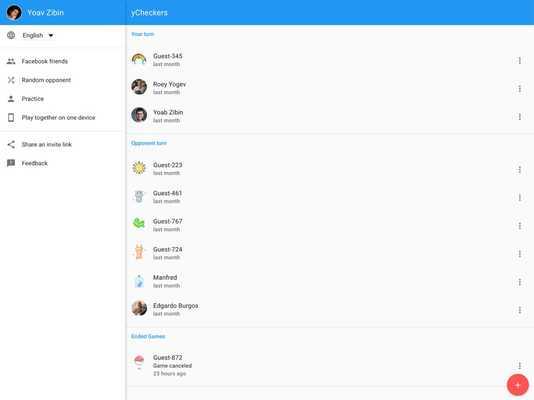Click the device icon for one-device play
The height and width of the screenshot is (400, 534).
[x=11, y=117]
